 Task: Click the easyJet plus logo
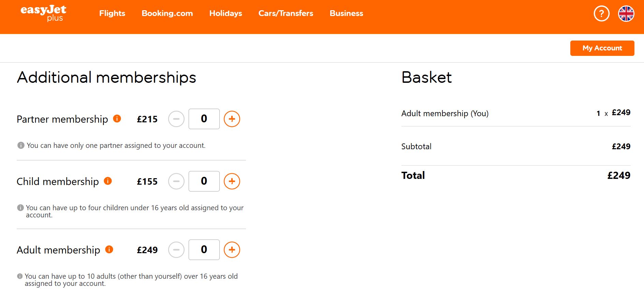point(43,13)
